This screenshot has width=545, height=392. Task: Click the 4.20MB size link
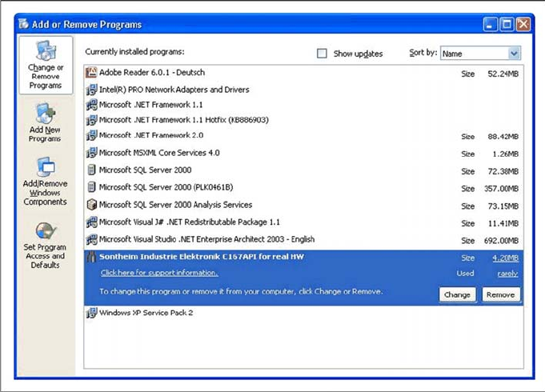pos(504,258)
